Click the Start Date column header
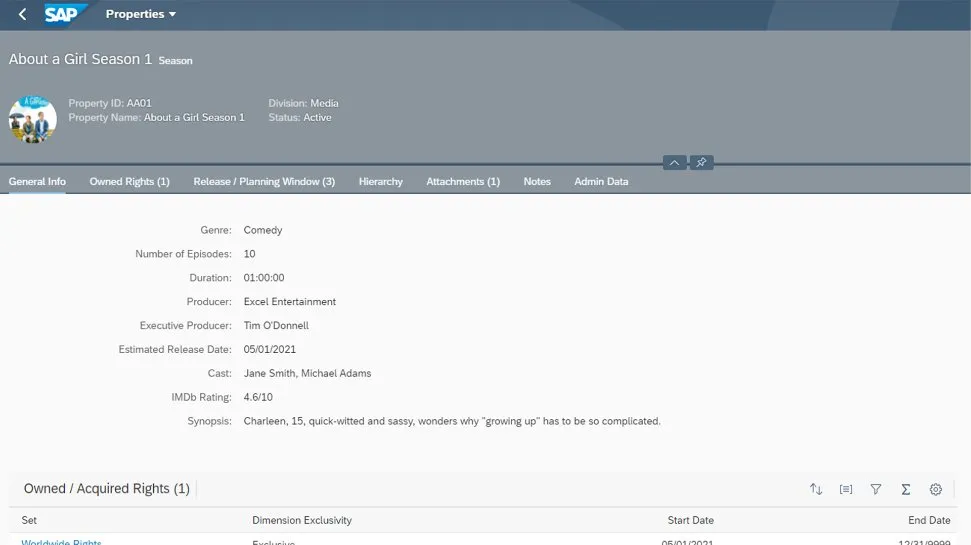Screen dimensions: 971x545 pos(690,520)
